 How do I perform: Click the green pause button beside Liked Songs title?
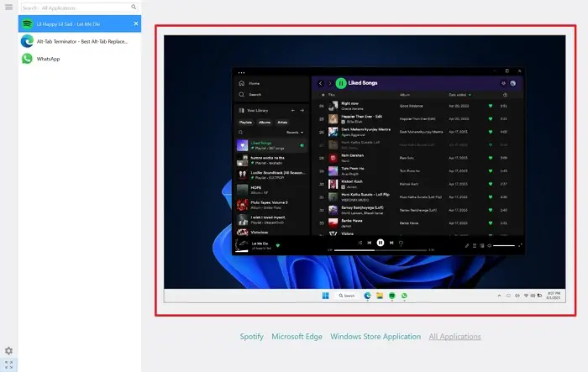click(x=340, y=83)
